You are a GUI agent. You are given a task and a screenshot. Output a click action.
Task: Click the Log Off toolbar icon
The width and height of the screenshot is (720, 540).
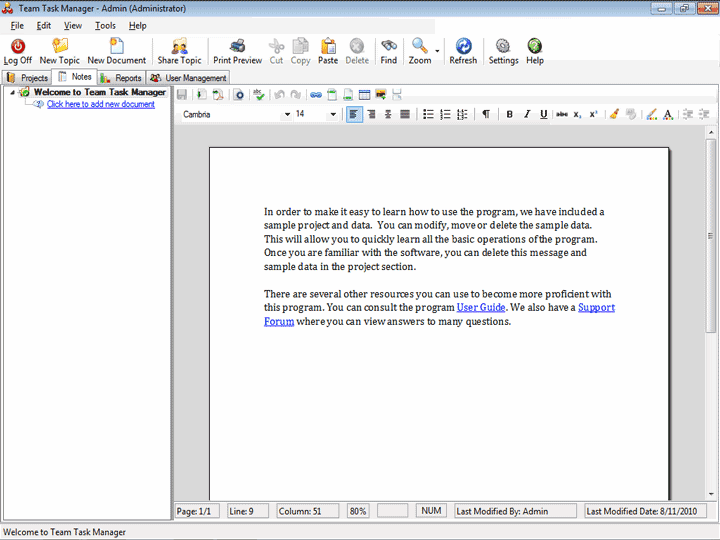pyautogui.click(x=18, y=51)
